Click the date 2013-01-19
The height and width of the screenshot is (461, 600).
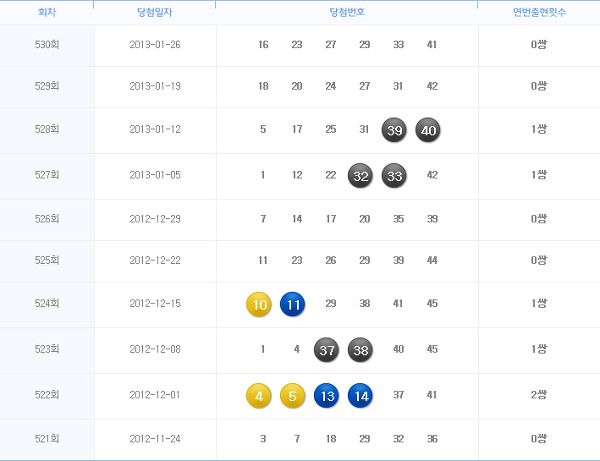pyautogui.click(x=155, y=86)
